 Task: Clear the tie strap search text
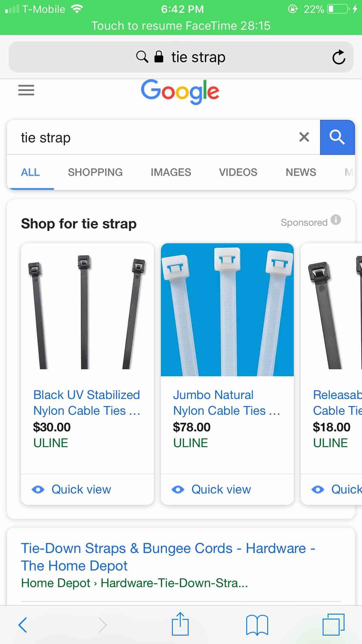click(304, 137)
